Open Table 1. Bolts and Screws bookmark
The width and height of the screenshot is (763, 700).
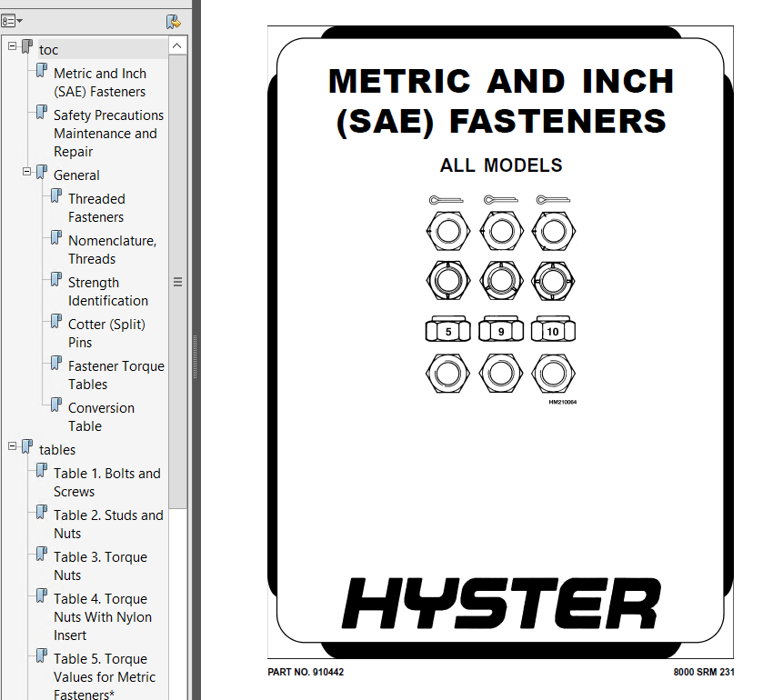107,482
